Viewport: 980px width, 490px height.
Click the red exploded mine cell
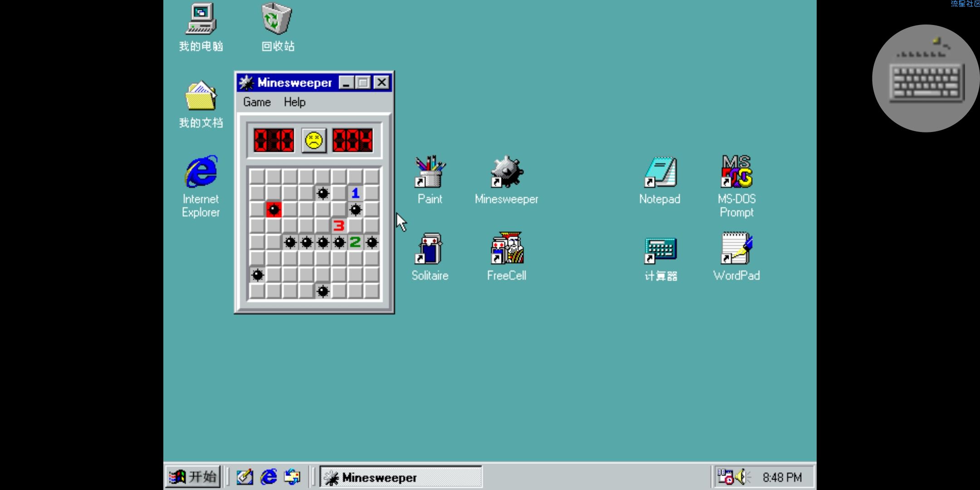click(274, 210)
